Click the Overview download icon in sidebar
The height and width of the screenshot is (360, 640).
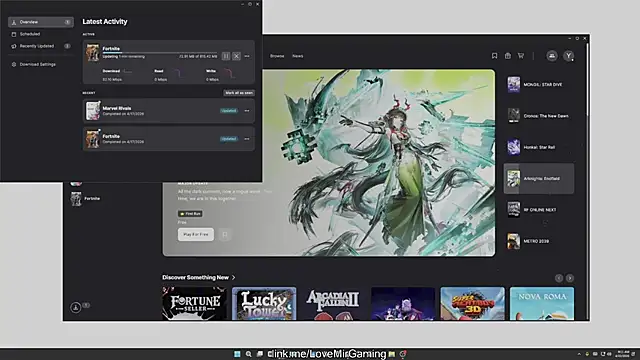tap(14, 22)
